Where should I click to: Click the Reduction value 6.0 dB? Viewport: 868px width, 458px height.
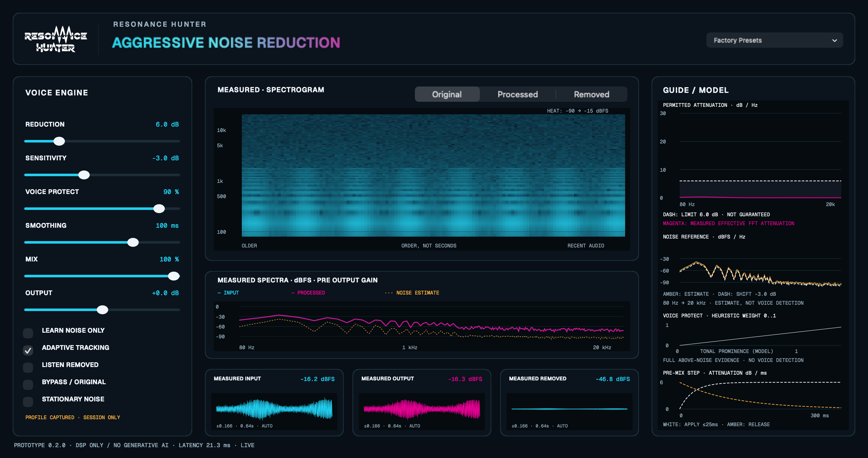[167, 124]
